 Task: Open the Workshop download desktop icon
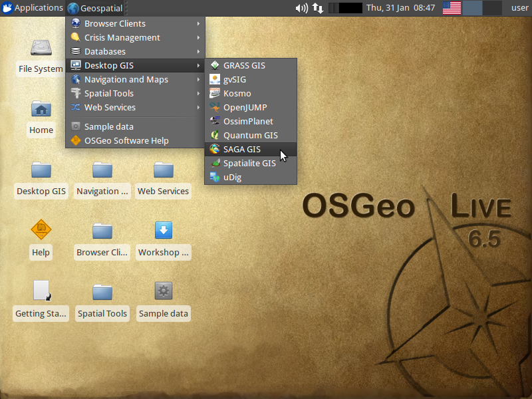[163, 230]
